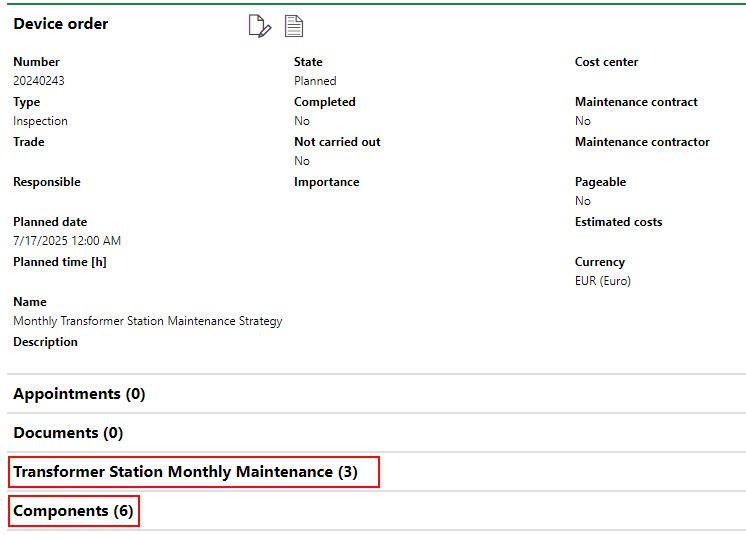Click the EUR (Euro) currency value
Viewport: 746px width, 535px height.
tap(603, 281)
